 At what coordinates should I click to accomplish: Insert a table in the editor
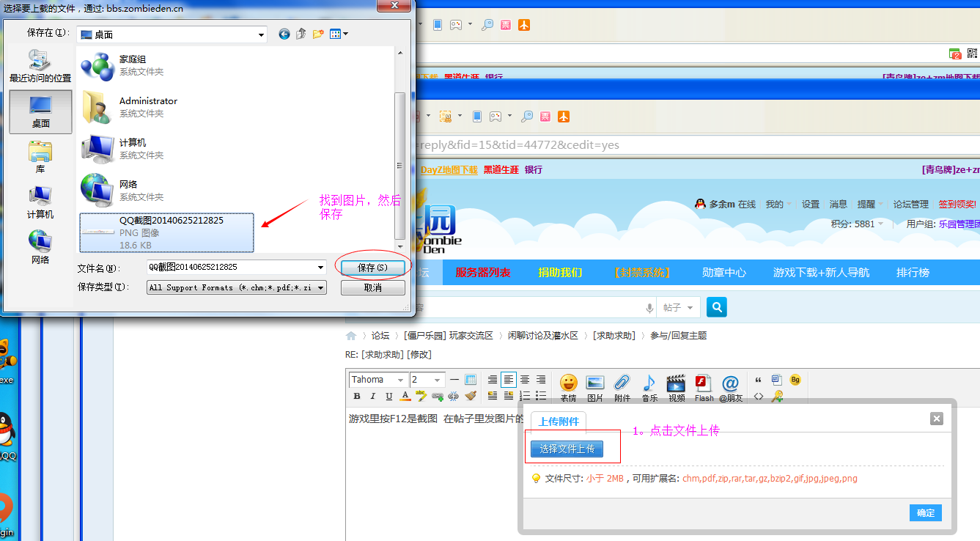pyautogui.click(x=471, y=380)
